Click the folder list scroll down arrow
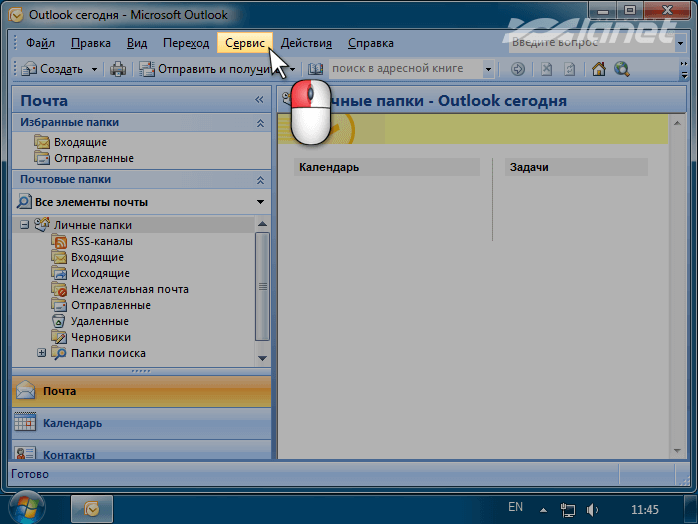Screen dimensions: 698x524 (262, 358)
